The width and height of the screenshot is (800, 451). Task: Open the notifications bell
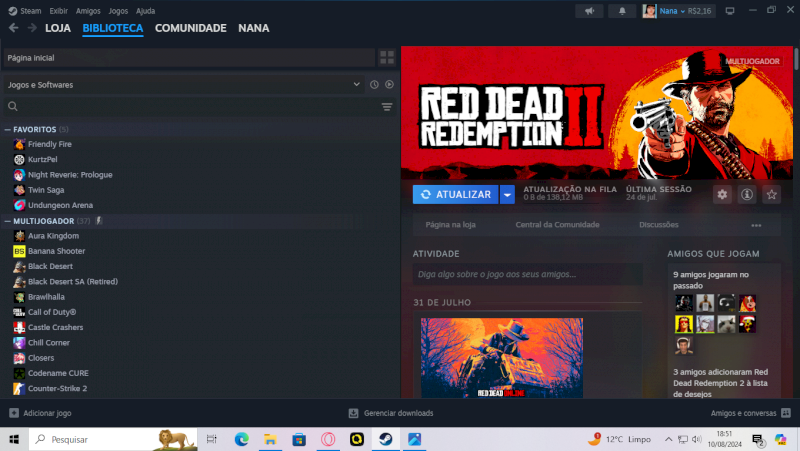[x=622, y=11]
